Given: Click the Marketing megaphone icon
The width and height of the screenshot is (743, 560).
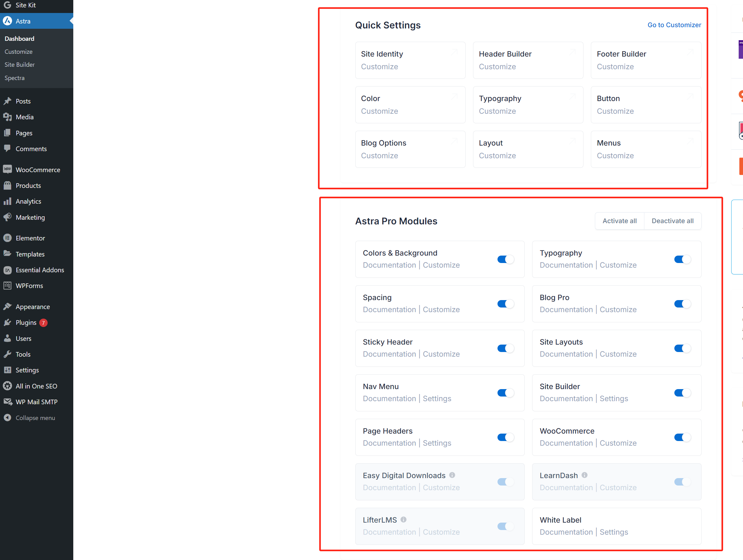Looking at the screenshot, I should [7, 217].
